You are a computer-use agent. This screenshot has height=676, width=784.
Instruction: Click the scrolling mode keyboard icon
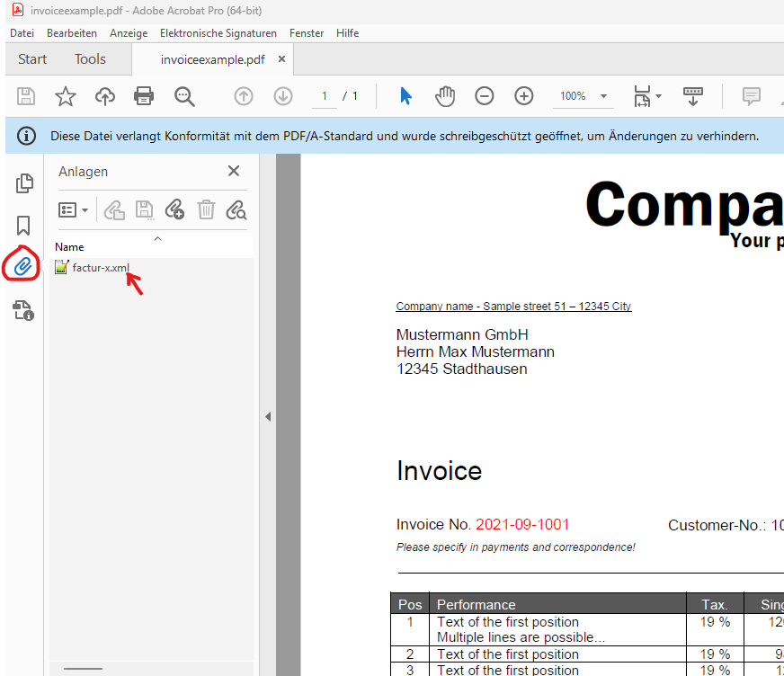(693, 96)
